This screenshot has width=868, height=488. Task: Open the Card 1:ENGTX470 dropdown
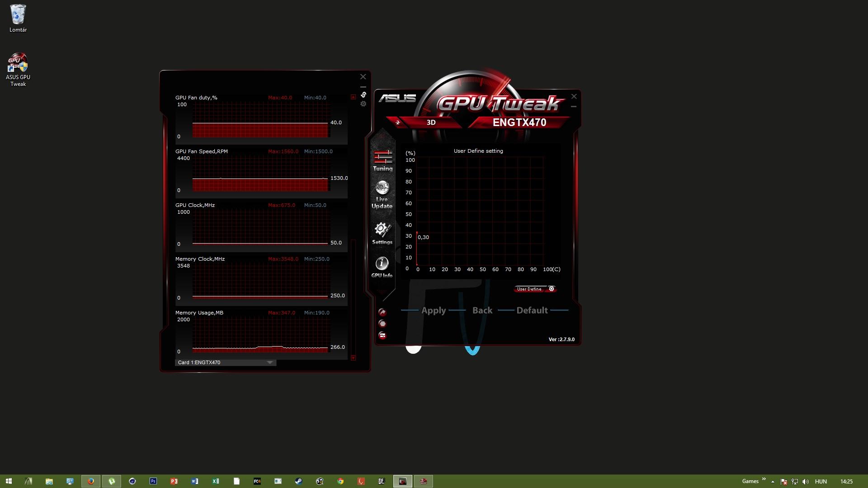coord(225,362)
